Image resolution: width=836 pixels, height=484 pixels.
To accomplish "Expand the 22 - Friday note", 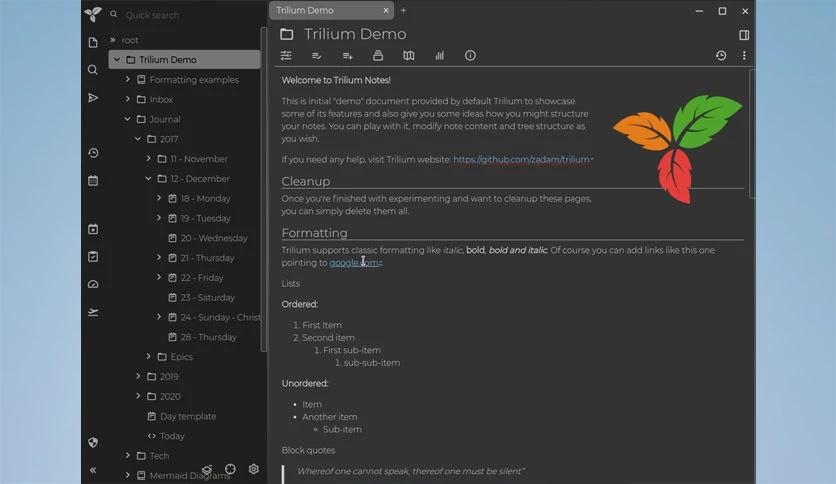I will pos(159,277).
